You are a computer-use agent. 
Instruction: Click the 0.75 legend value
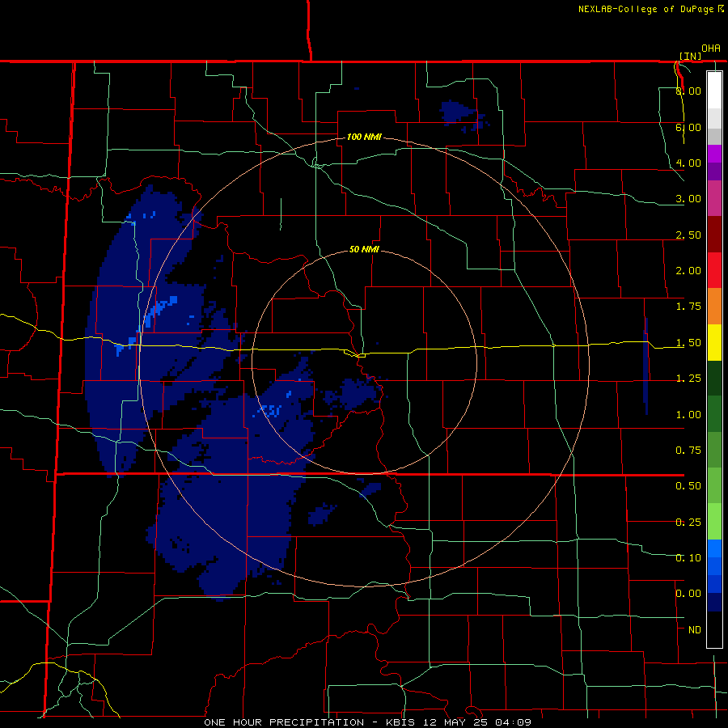click(688, 451)
